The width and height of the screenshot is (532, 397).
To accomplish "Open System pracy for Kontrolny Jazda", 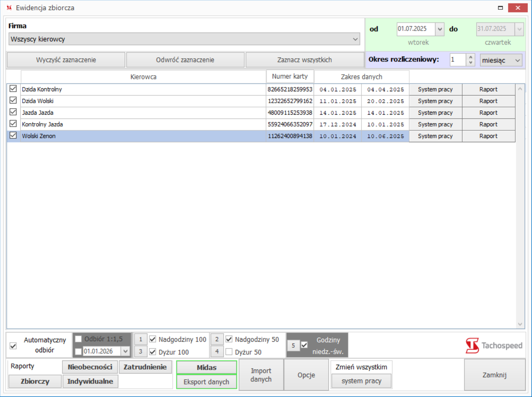I will [x=435, y=124].
